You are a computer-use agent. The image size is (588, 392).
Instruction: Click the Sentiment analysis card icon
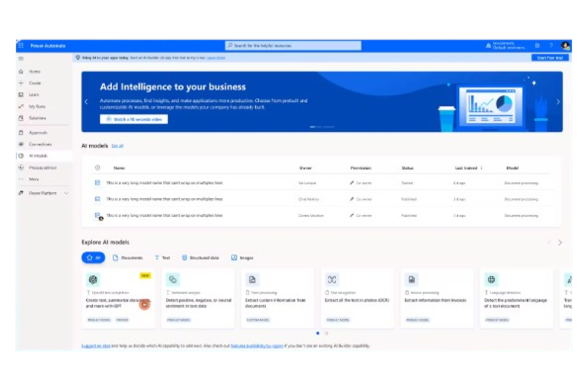[x=173, y=280]
